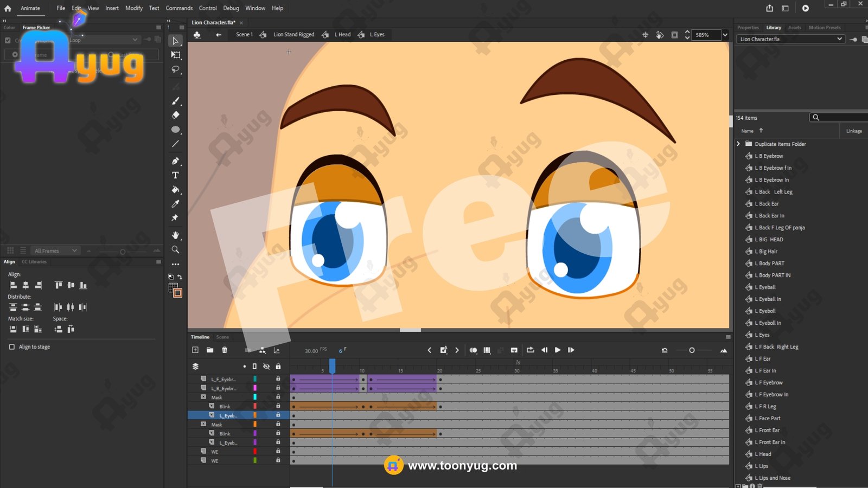This screenshot has height=488, width=868.
Task: Open the stage zoom percentage dropdown
Action: [x=725, y=35]
